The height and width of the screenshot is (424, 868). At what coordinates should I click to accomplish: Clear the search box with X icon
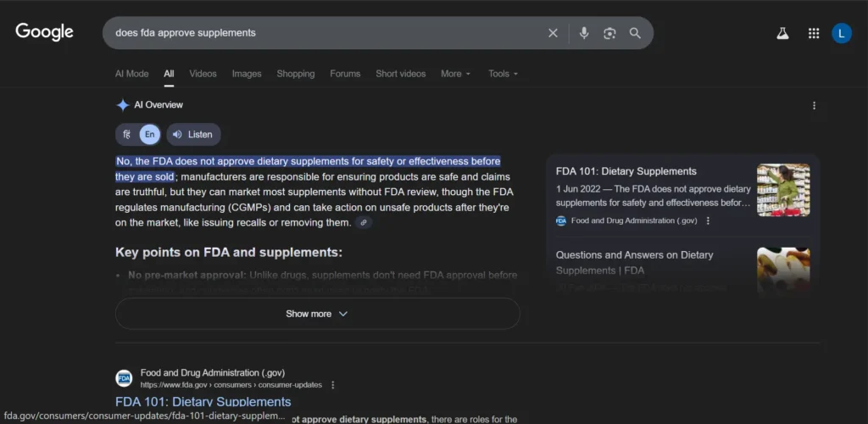[553, 33]
